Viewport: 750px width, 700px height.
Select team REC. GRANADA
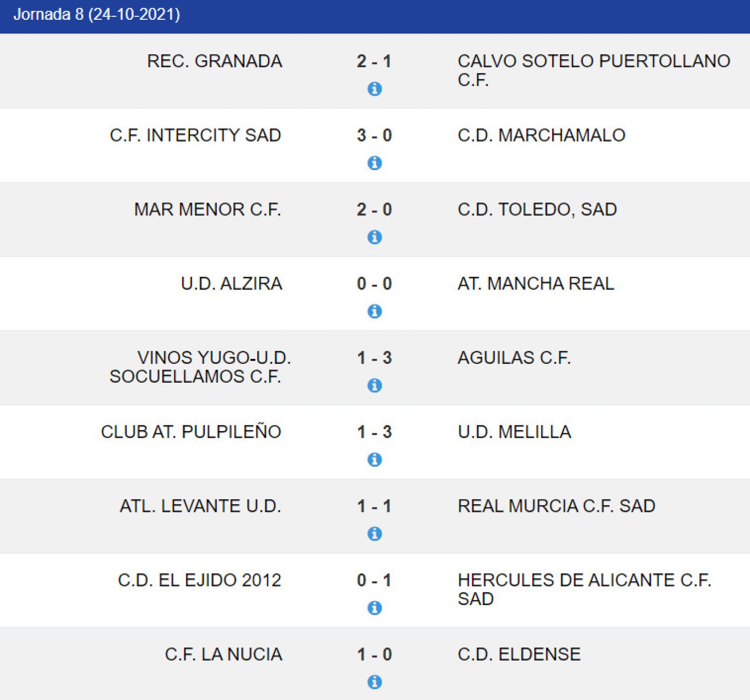215,61
